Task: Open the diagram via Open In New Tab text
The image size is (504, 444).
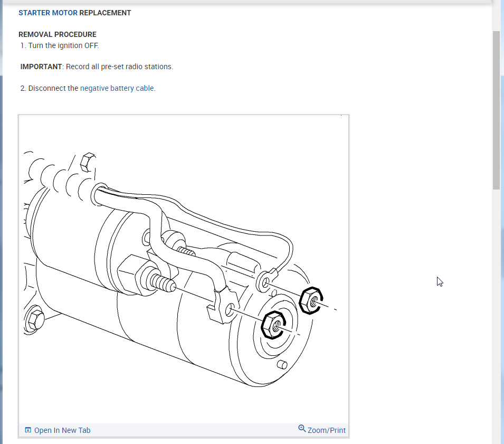Action: pyautogui.click(x=62, y=430)
